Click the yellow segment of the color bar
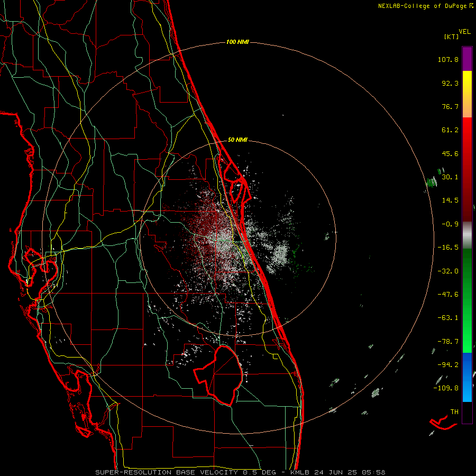Image resolution: width=476 pixels, height=476 pixels. [467, 94]
